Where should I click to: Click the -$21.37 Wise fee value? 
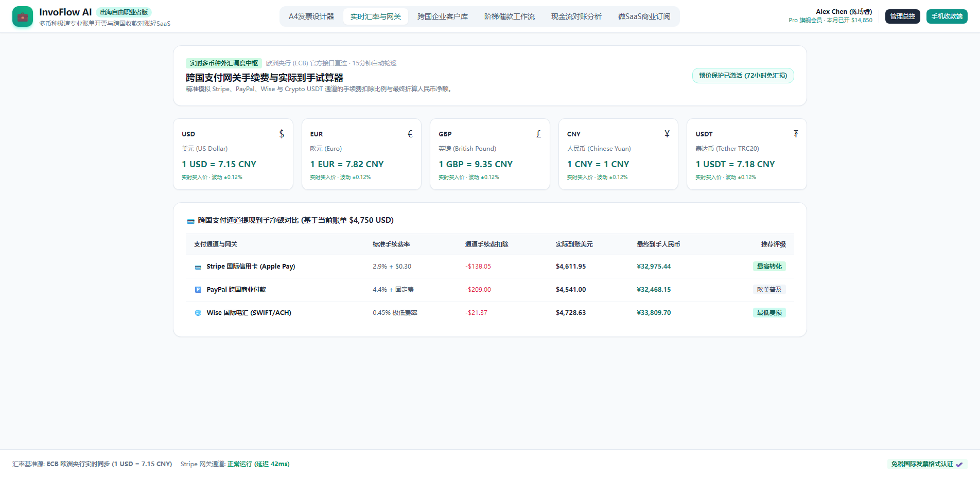476,313
